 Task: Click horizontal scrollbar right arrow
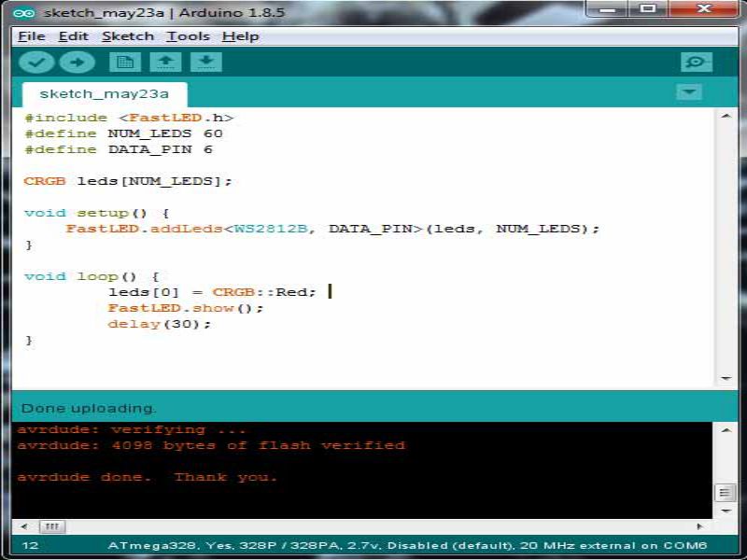coord(699,526)
